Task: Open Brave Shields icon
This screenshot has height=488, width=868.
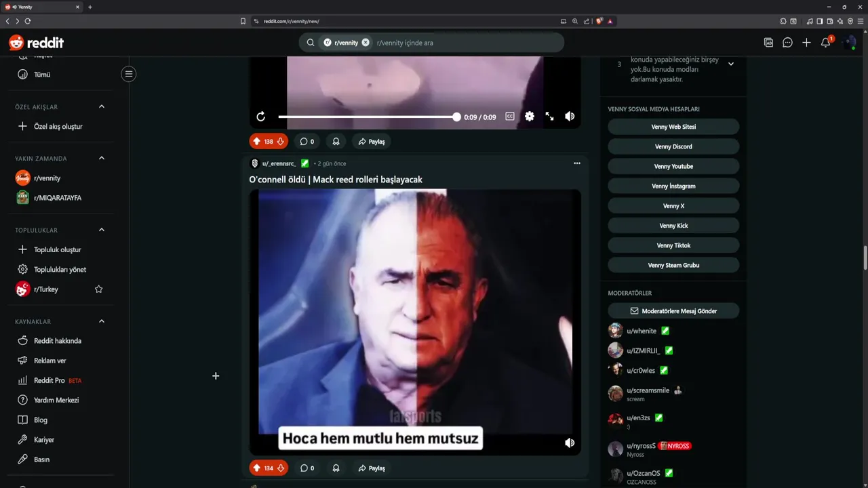Action: coord(599,21)
